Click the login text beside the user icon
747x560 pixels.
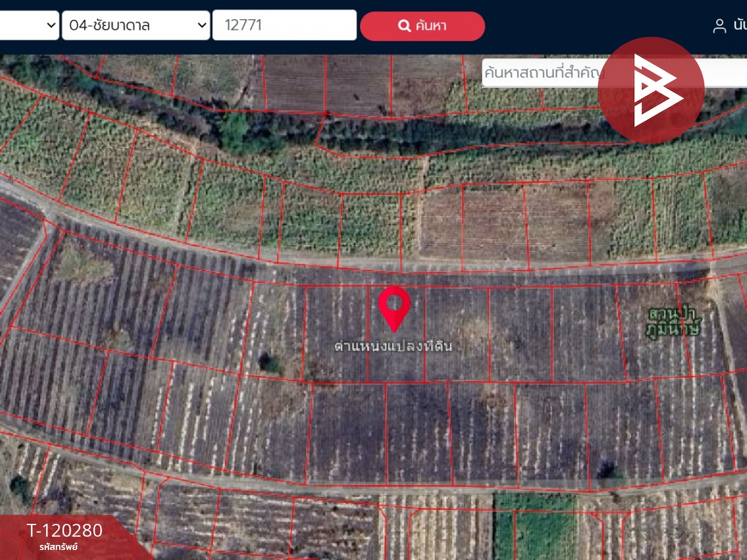pyautogui.click(x=740, y=25)
